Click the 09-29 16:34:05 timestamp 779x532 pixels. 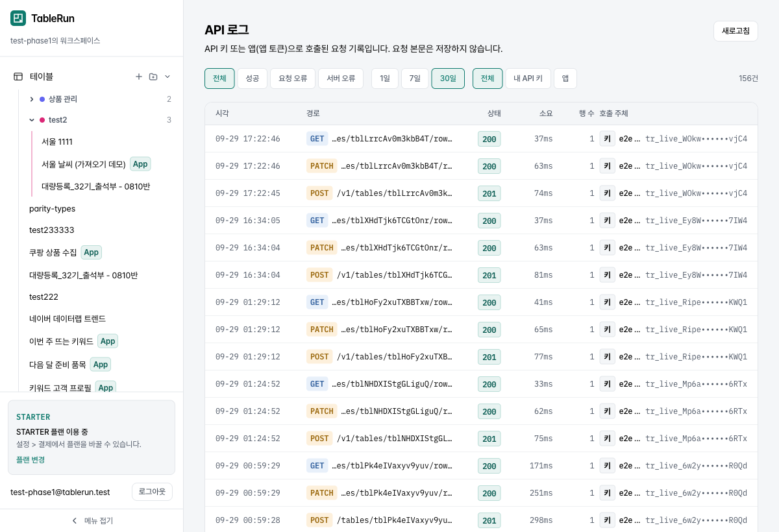248,221
